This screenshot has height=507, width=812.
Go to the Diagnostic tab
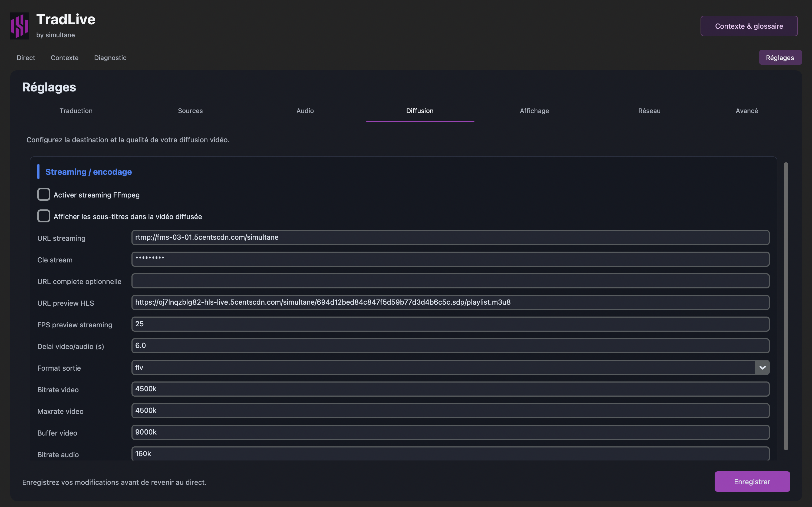coord(110,58)
